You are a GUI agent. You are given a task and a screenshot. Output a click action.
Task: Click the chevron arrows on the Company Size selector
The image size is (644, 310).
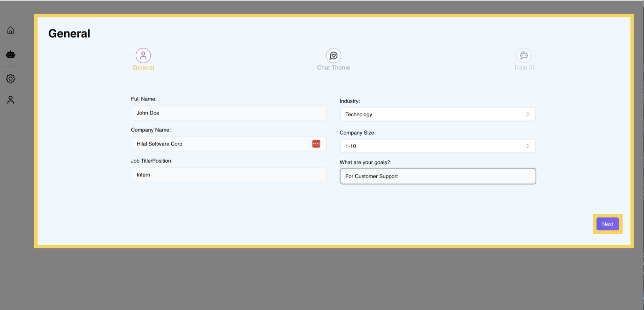point(528,146)
